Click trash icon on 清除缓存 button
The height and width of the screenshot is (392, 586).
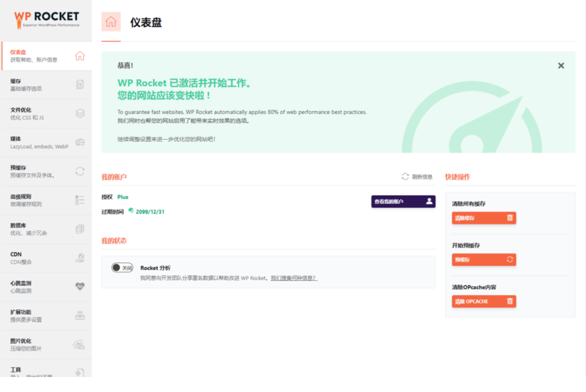[x=510, y=218]
